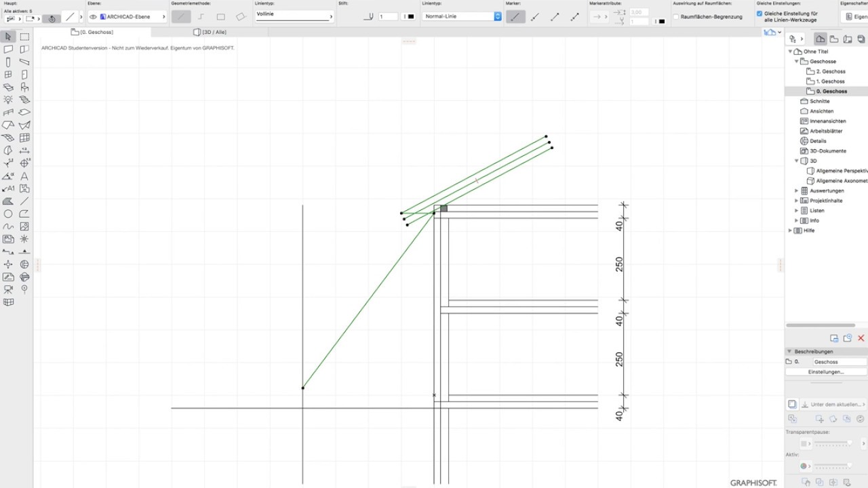Adjust the Aktiv opacity slider

[833, 466]
